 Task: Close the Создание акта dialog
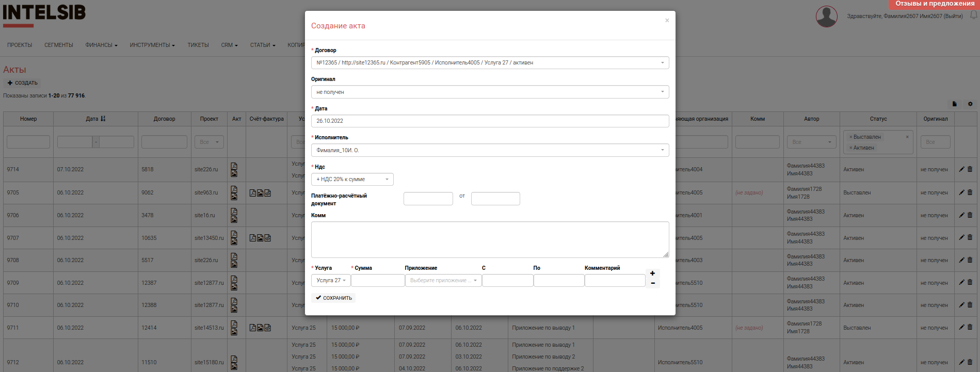pos(667,21)
